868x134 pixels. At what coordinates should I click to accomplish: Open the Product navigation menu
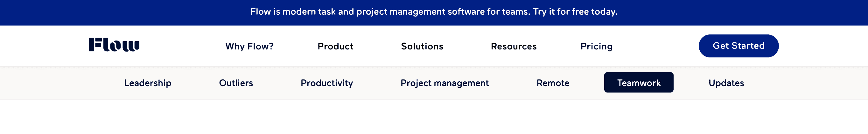[335, 46]
